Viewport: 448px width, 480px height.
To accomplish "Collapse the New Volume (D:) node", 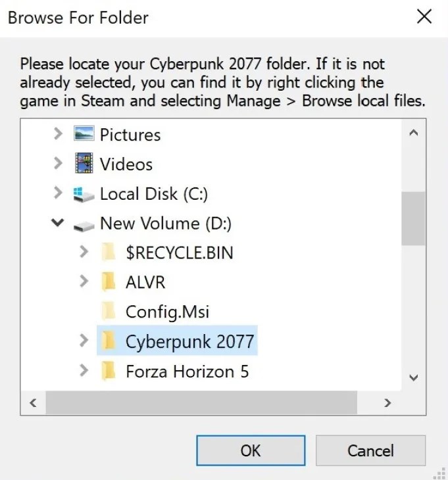I will 58,224.
